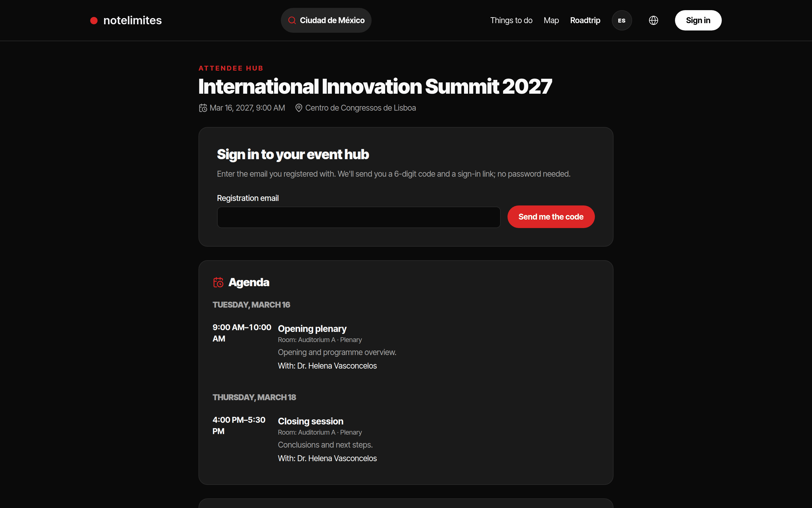Viewport: 812px width, 508px height.
Task: Click the red Agenda calendar icon
Action: pos(219,282)
